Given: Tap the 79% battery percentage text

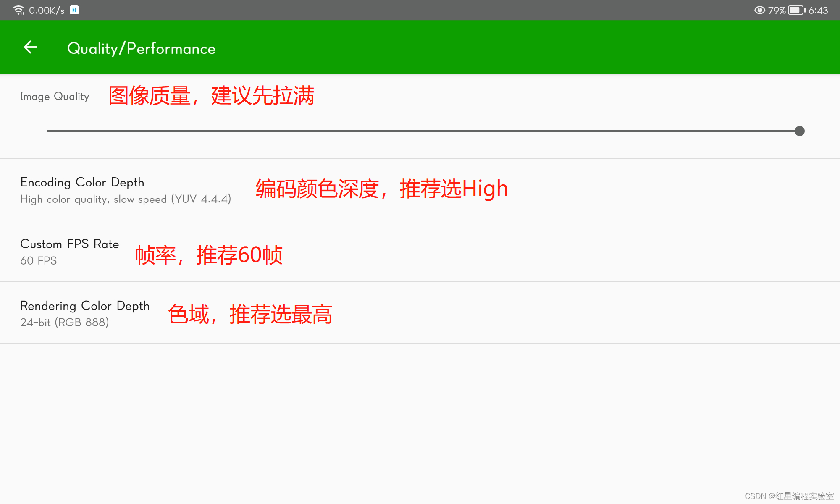Looking at the screenshot, I should (x=777, y=10).
